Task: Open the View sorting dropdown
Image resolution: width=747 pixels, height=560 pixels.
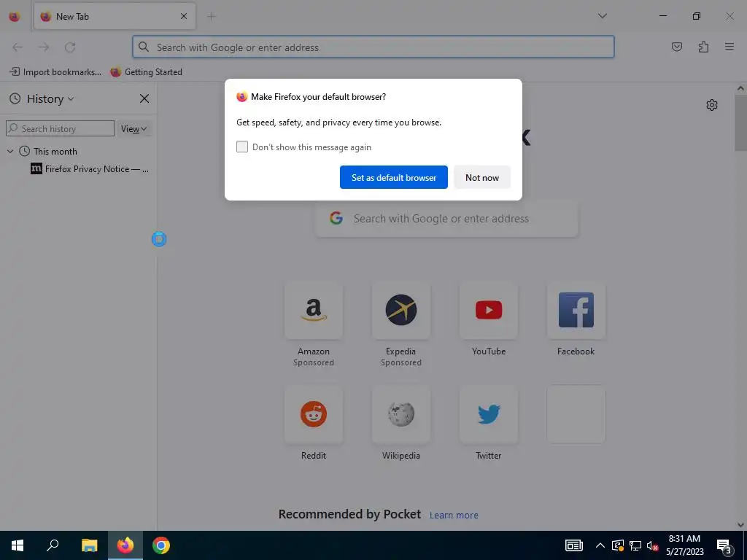Action: point(134,128)
